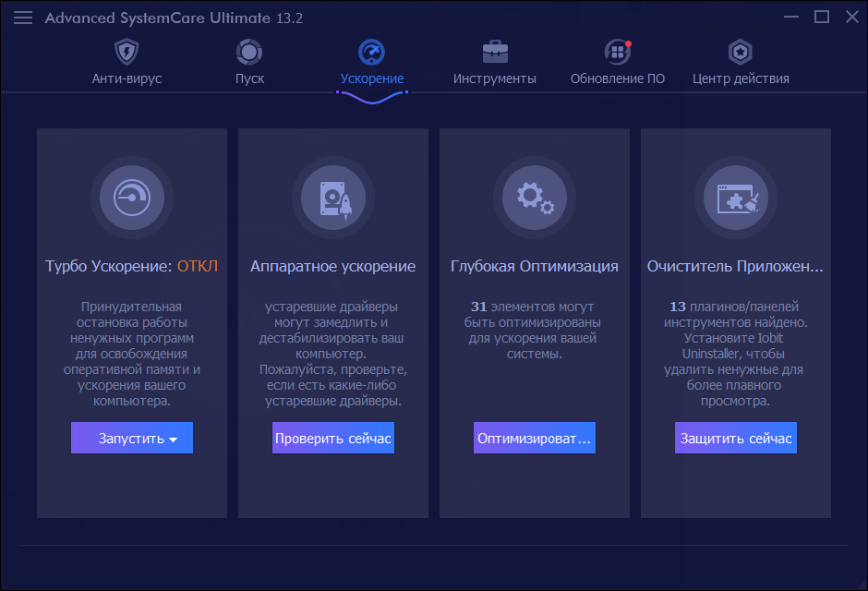Open Инструменты toolbox icon
The height and width of the screenshot is (591, 868).
pyautogui.click(x=495, y=51)
